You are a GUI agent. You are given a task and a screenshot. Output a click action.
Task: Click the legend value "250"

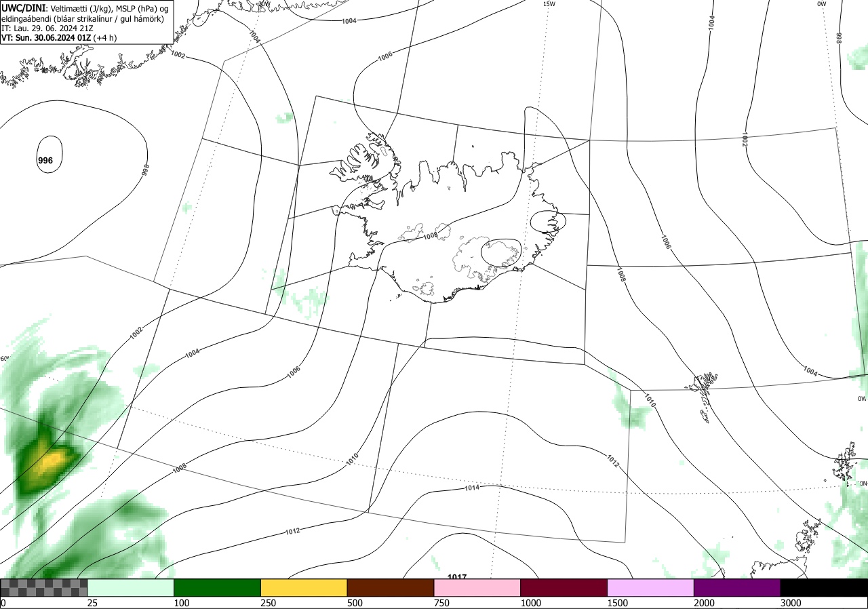pyautogui.click(x=268, y=603)
